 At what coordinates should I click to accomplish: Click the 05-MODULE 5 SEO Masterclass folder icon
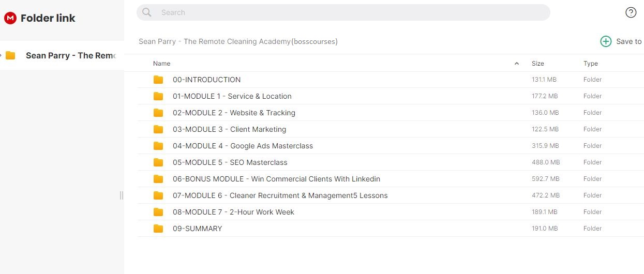tap(158, 162)
